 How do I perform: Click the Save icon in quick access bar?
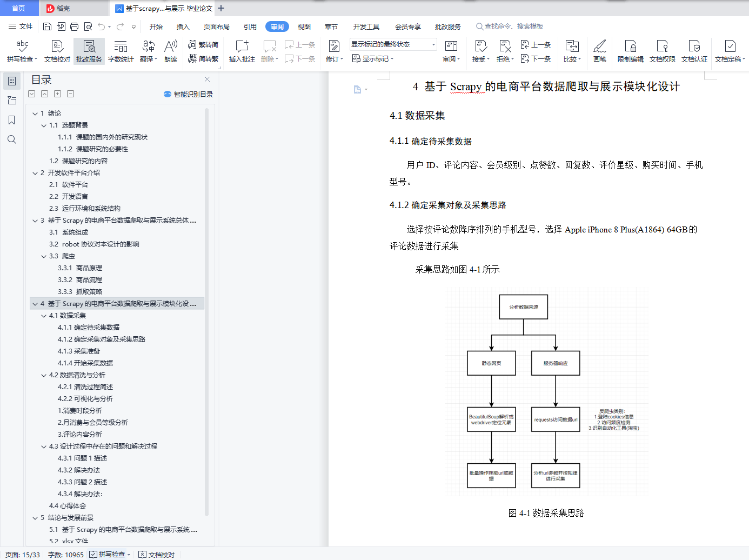pyautogui.click(x=47, y=26)
